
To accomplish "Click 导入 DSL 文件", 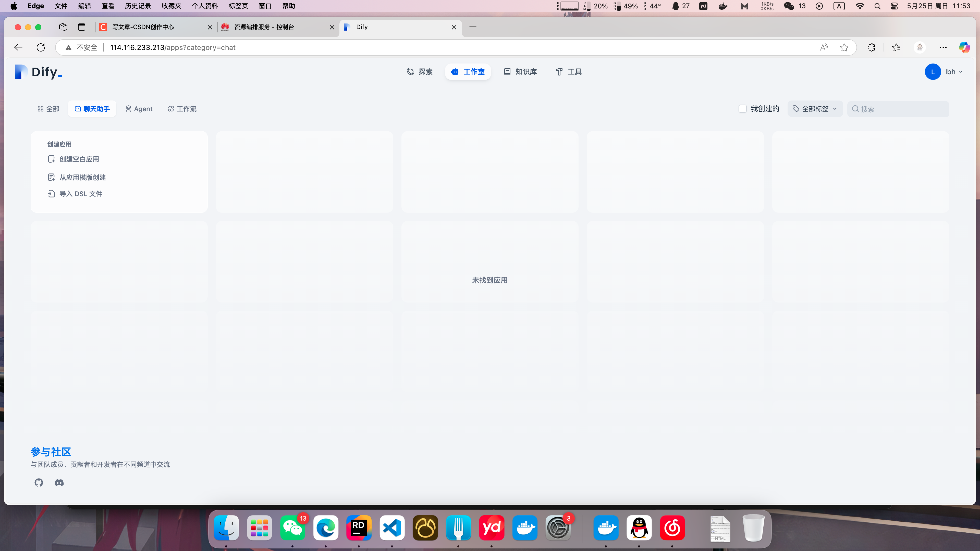I will (x=75, y=194).
